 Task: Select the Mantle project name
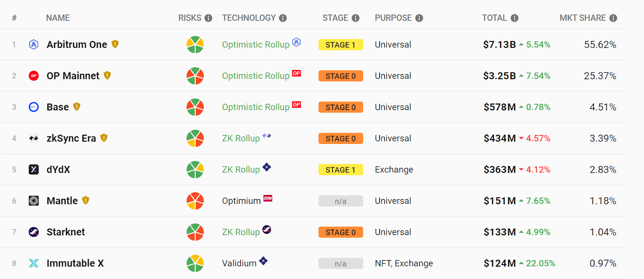pos(62,201)
